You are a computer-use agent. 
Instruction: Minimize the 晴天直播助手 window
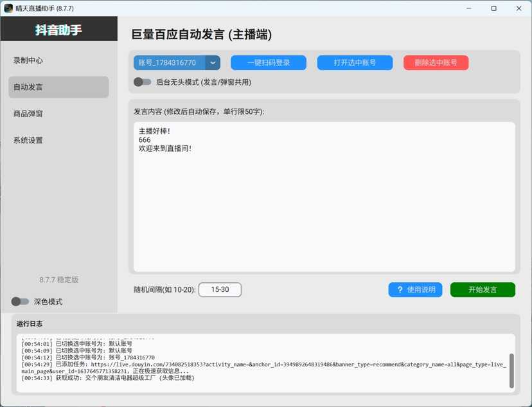pos(469,8)
